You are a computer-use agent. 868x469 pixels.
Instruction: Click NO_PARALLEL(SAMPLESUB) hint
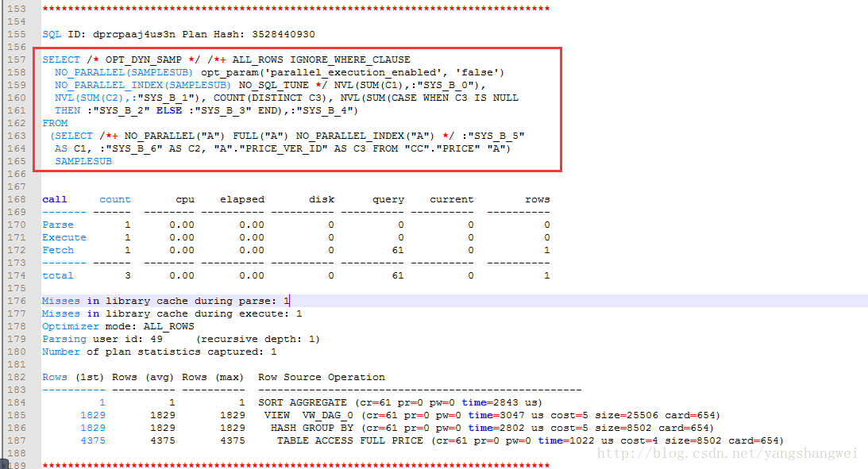click(x=123, y=72)
